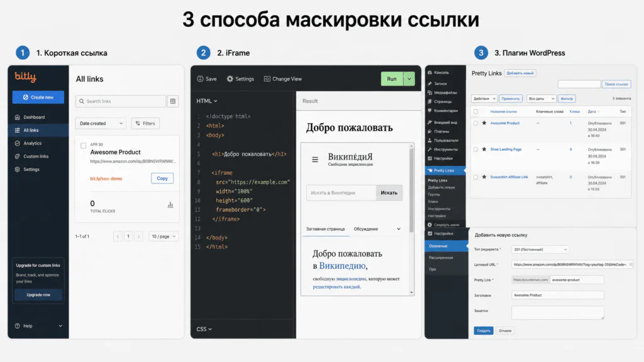Click the Искать в Википедии search field
This screenshot has height=362, width=644.
tap(341, 193)
